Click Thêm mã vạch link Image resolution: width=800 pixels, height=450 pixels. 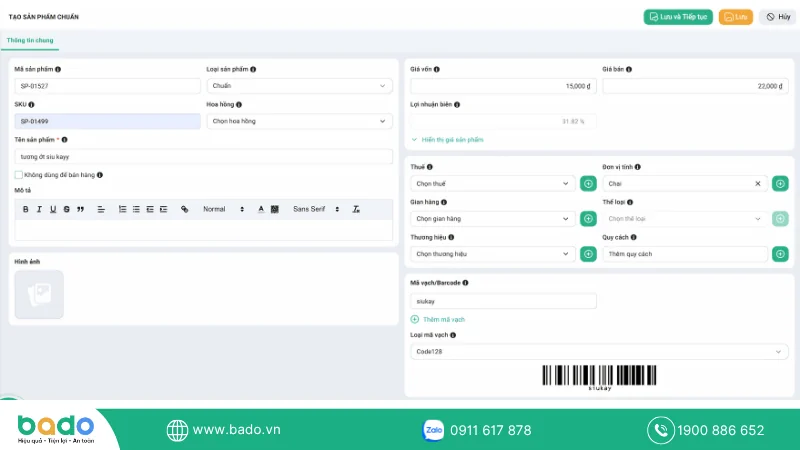point(438,319)
